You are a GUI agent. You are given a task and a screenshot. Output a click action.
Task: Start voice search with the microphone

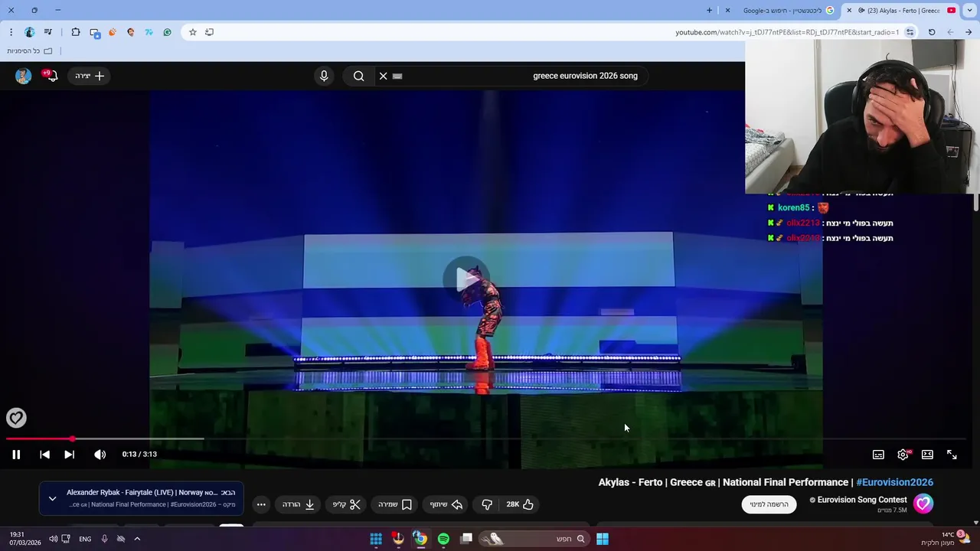tap(324, 76)
